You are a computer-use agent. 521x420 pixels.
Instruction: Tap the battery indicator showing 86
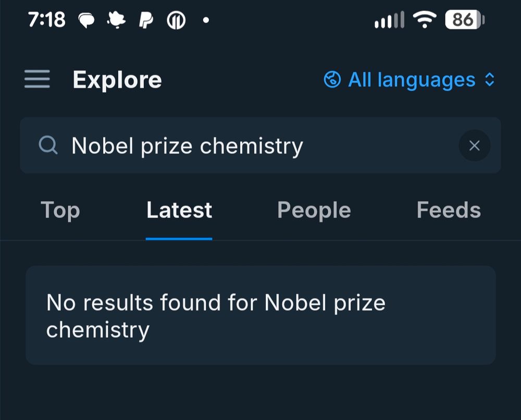click(x=463, y=20)
